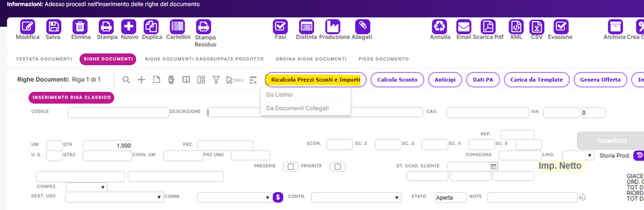Toggle the PRIORITÀ checkbox
Viewport: 644px width, 210px height.
[x=337, y=166]
